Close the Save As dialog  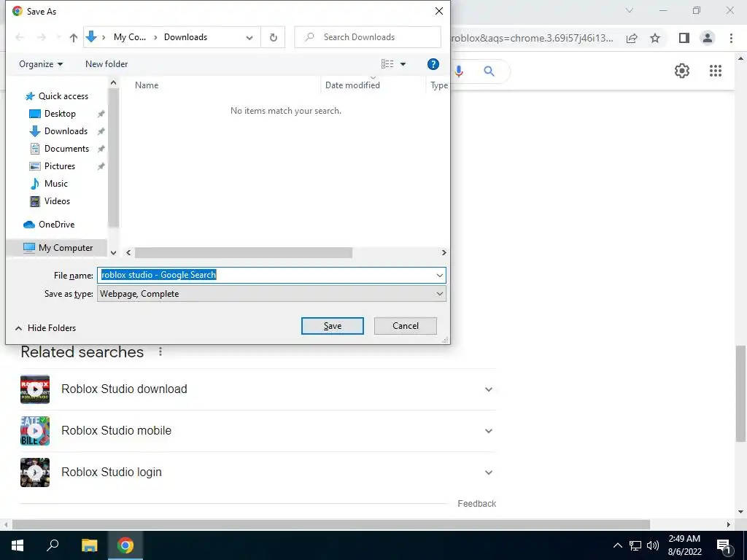[x=438, y=11]
